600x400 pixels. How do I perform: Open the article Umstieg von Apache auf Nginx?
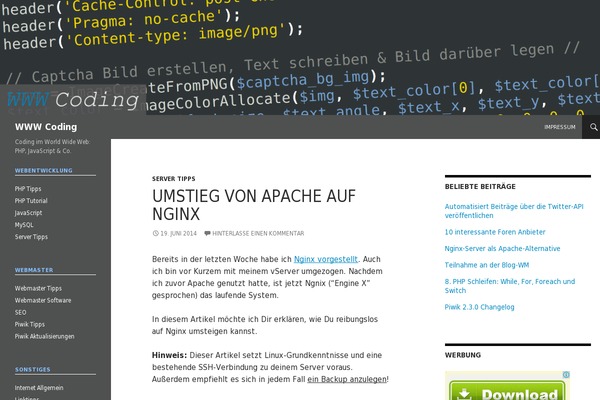click(254, 205)
